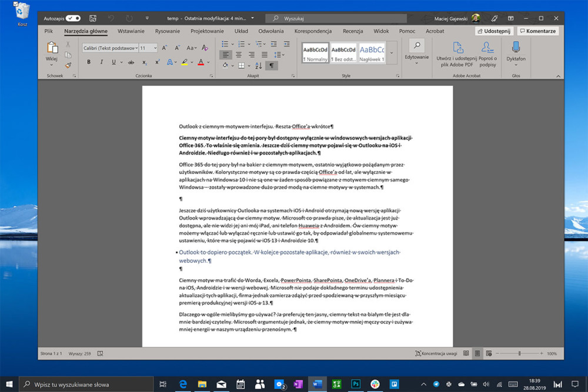Image resolution: width=588 pixels, height=392 pixels.
Task: Open the font color dropdown arrow
Action: [208, 62]
